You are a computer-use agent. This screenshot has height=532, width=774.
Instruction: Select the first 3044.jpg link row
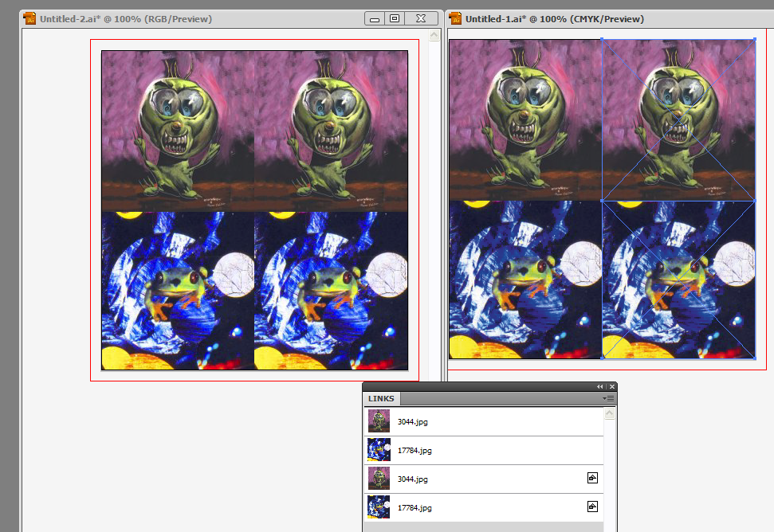[x=484, y=421]
